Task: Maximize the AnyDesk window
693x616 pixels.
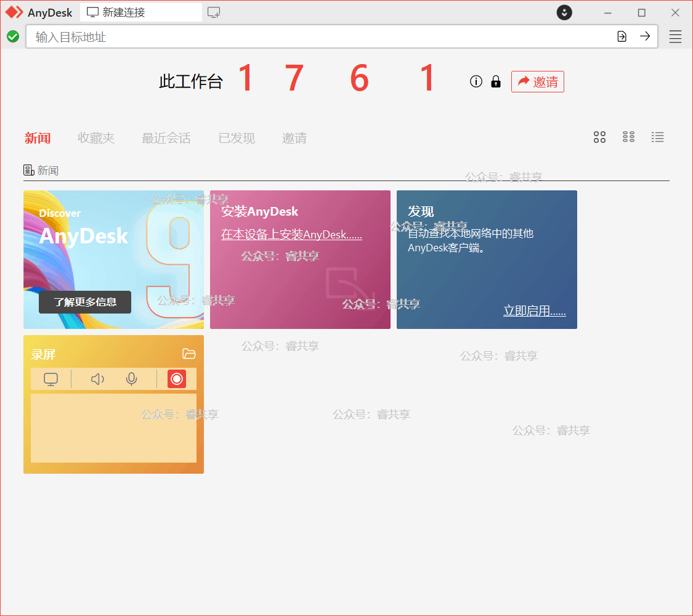Action: [x=641, y=12]
